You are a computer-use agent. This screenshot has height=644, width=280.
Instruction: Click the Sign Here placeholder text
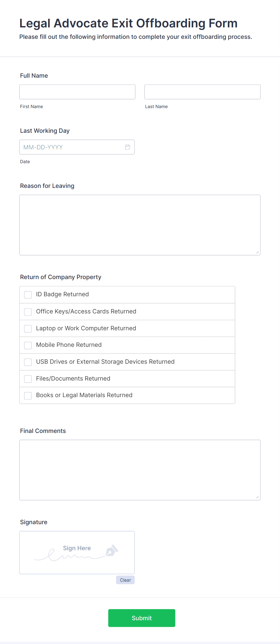(77, 548)
